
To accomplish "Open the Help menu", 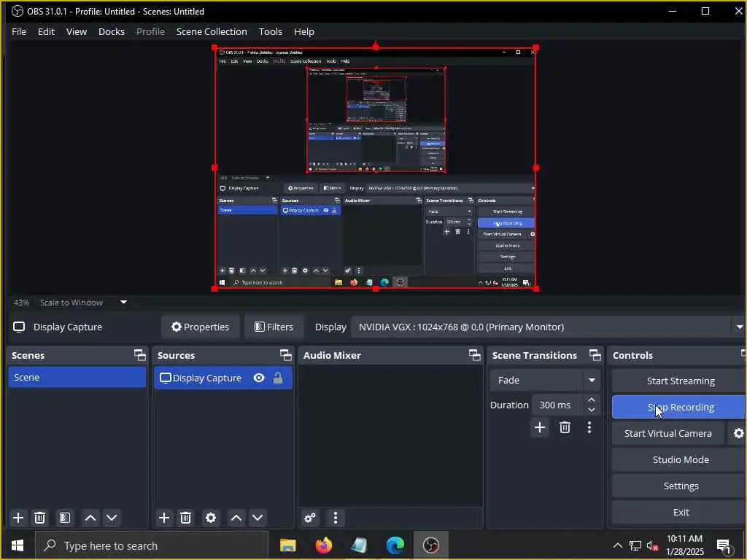I will [x=304, y=31].
